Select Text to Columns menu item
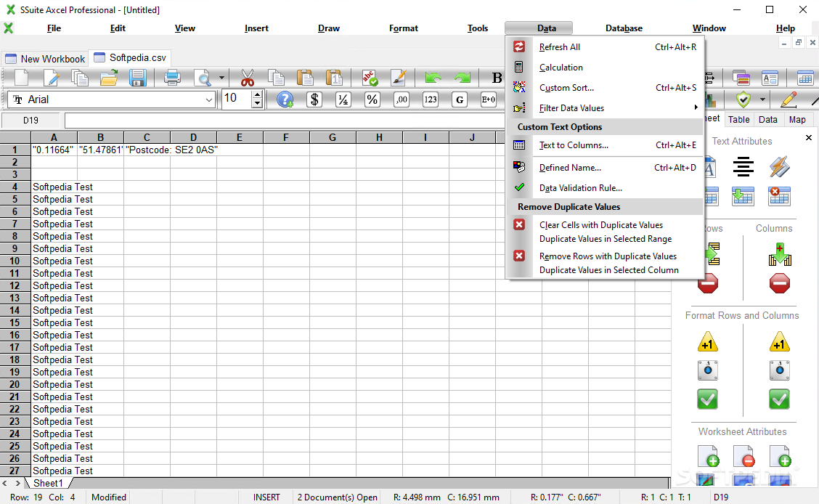 604,145
